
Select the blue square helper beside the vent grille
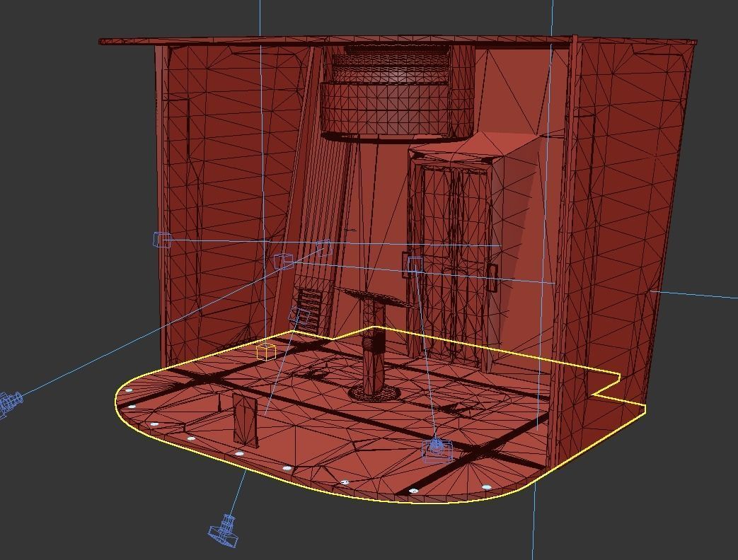click(299, 315)
